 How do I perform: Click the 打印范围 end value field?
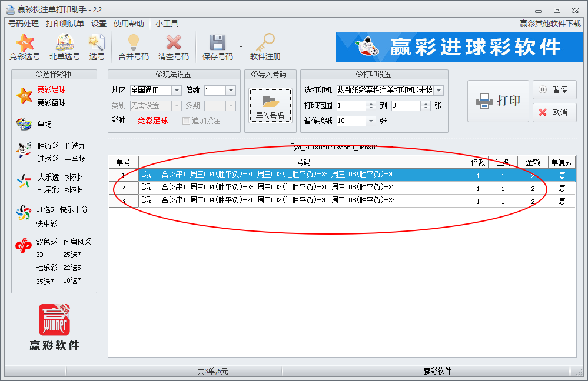click(406, 106)
